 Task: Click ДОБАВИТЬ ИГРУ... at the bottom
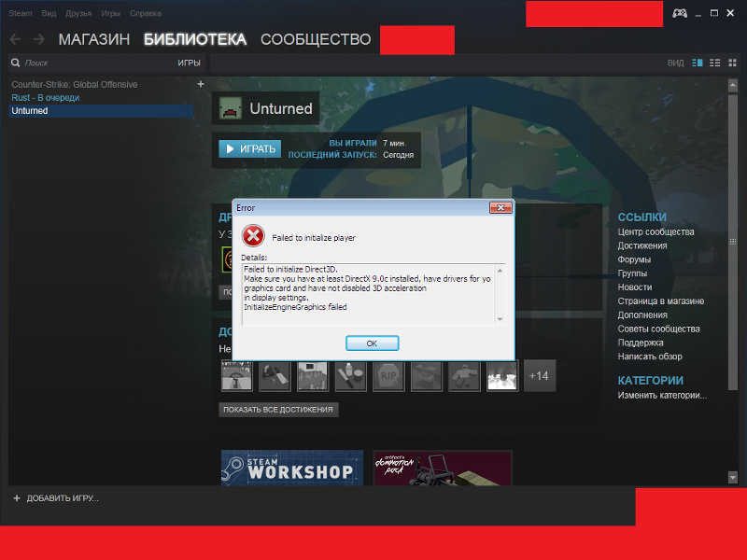[x=63, y=498]
